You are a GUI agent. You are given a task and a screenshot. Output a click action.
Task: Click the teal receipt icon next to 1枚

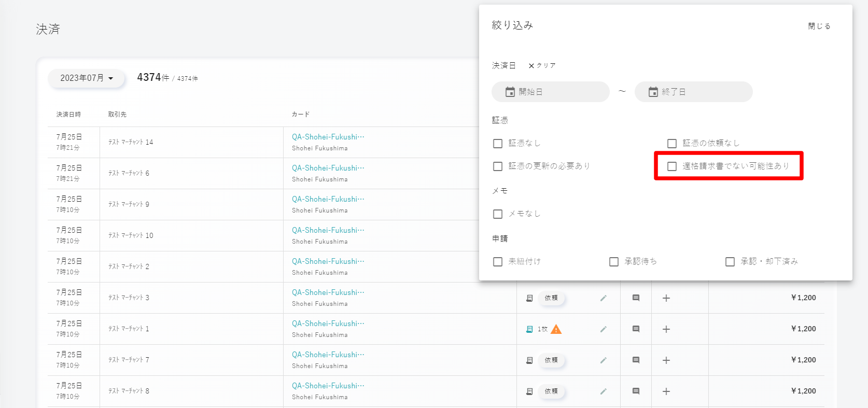point(529,329)
